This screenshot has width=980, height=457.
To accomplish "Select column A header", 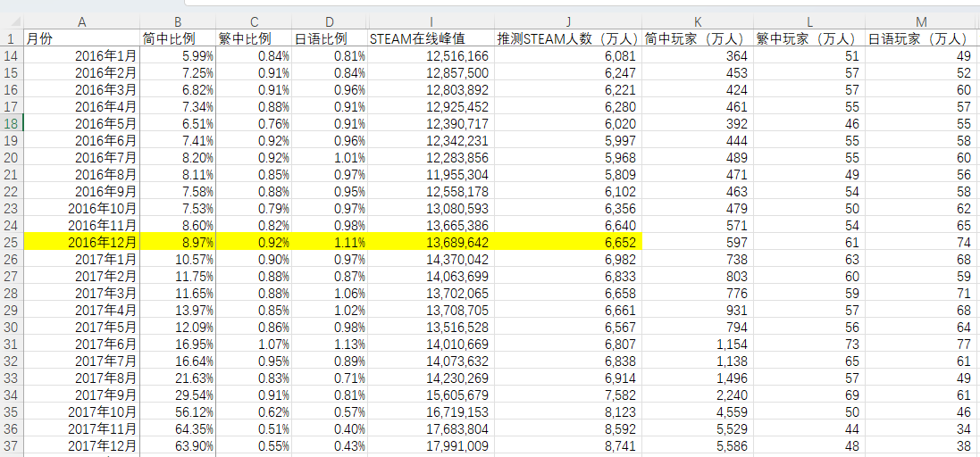I will coord(82,21).
